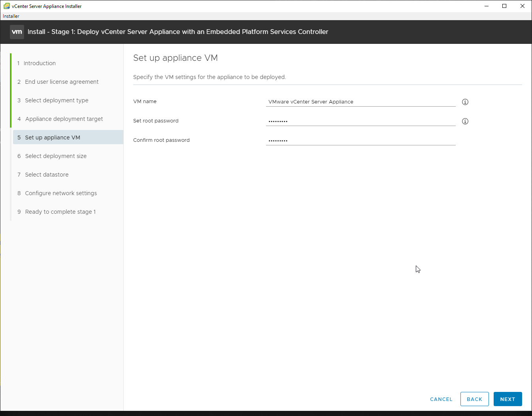Minimize the installer window
The width and height of the screenshot is (532, 416).
[x=487, y=6]
